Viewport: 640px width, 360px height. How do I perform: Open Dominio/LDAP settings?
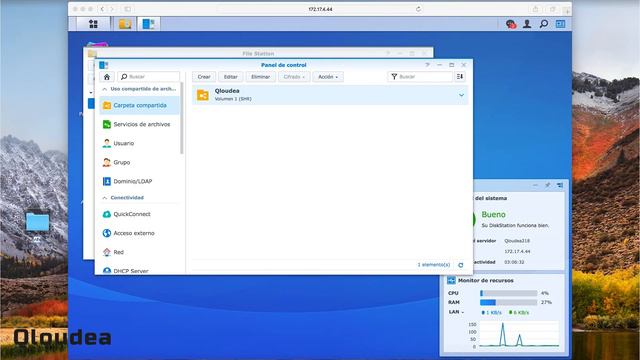tap(140, 181)
